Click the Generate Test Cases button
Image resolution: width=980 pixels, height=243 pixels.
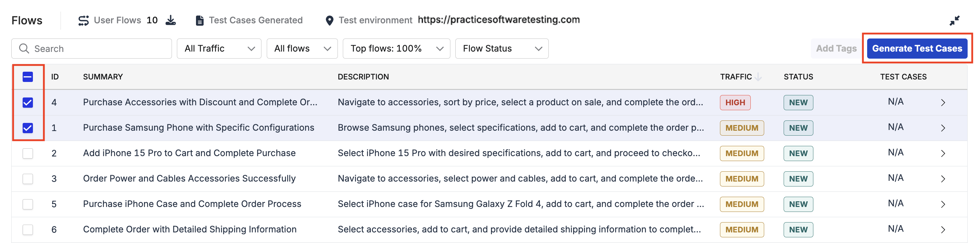918,48
